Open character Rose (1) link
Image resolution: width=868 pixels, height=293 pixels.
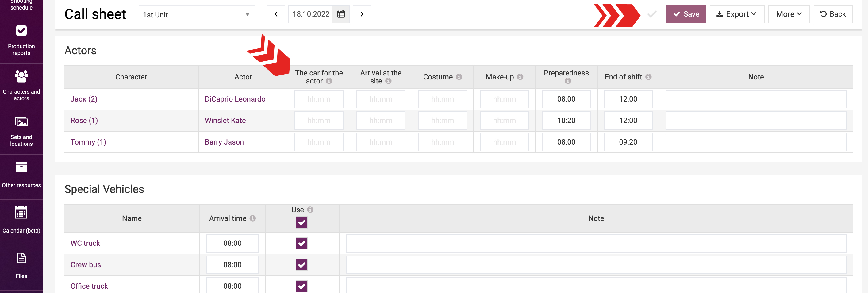pyautogui.click(x=84, y=121)
